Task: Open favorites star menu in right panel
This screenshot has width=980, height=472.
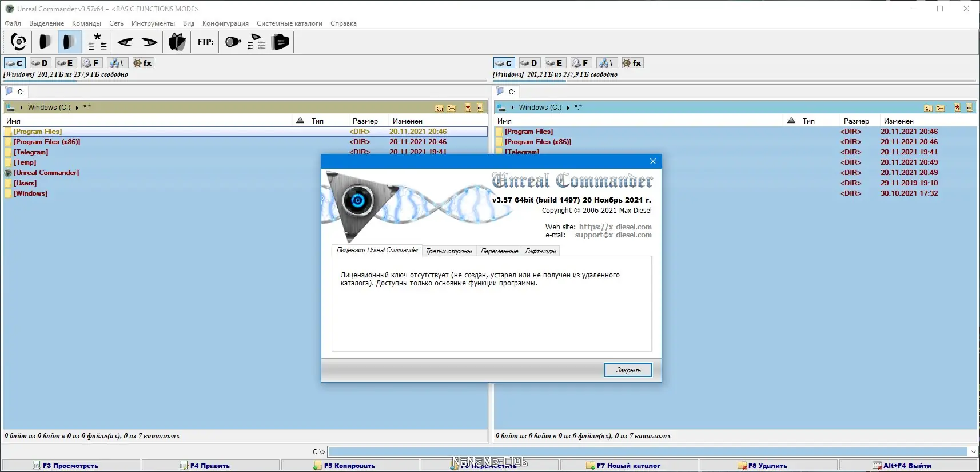Action: (957, 108)
